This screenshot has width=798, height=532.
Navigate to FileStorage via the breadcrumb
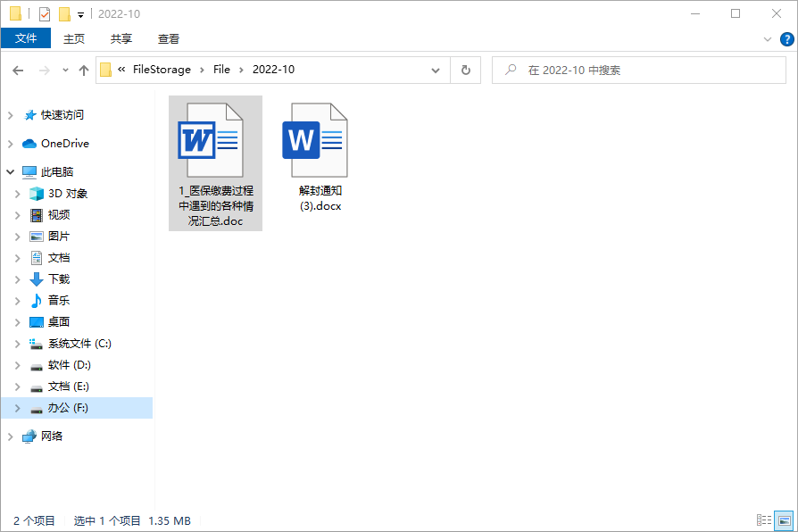click(161, 69)
